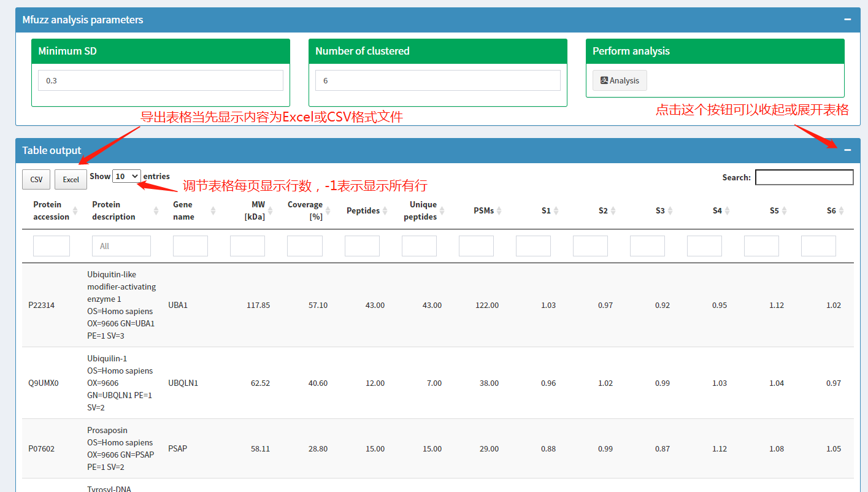The width and height of the screenshot is (868, 492).
Task: Click the Analysis button
Action: pos(620,80)
